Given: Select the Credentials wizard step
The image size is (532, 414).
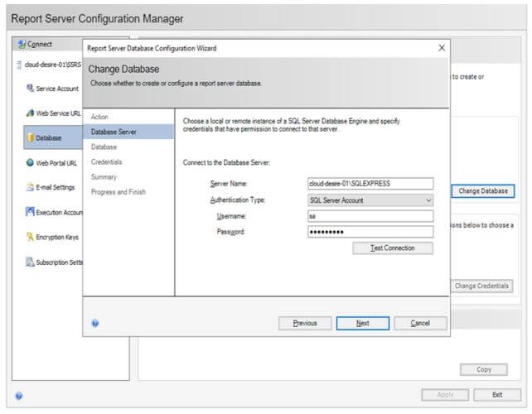Looking at the screenshot, I should click(x=106, y=161).
